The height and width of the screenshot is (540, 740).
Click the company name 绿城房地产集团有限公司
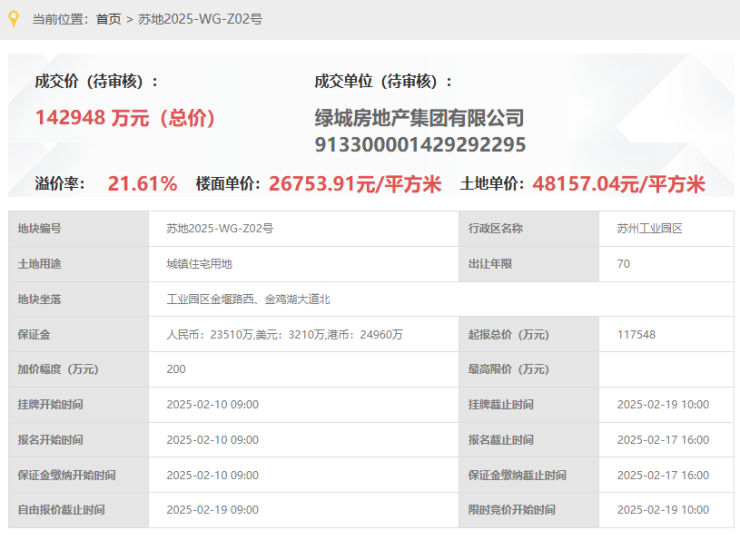[419, 119]
